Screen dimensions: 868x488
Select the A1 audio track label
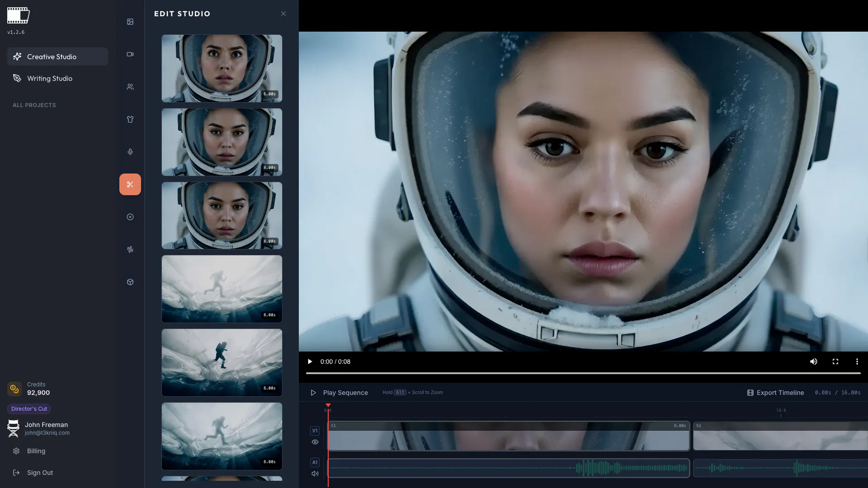coord(315,462)
